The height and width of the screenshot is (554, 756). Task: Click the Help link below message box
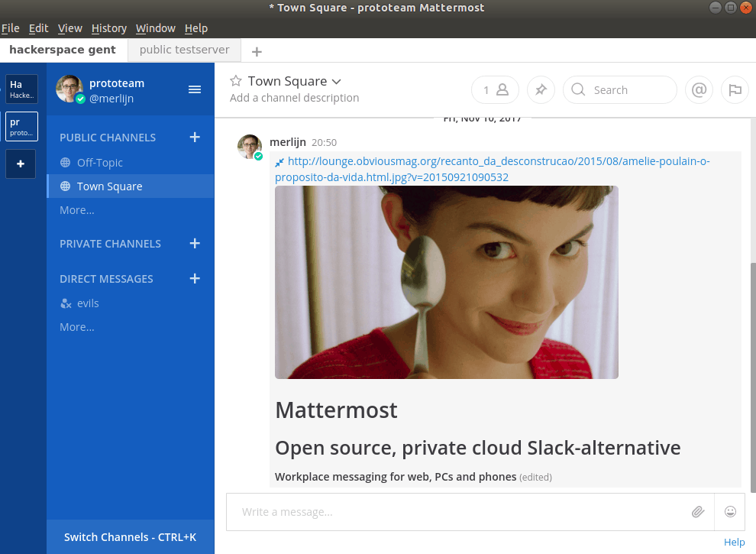734,542
